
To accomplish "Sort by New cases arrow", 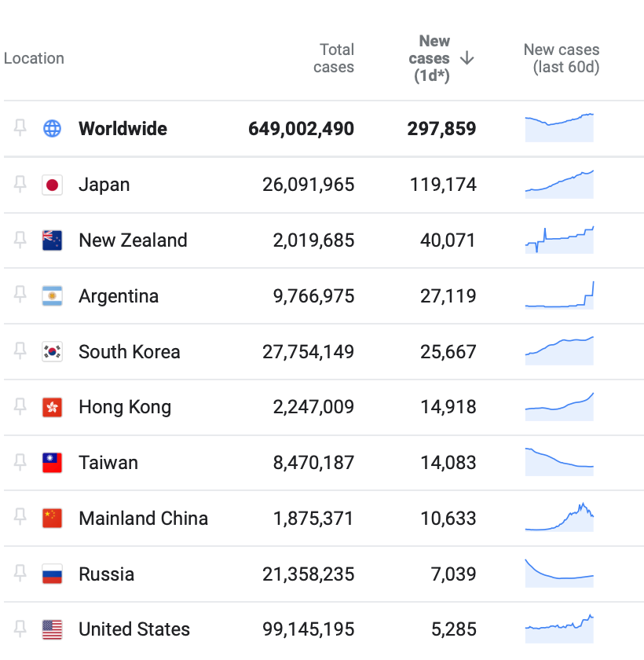I will 467,58.
